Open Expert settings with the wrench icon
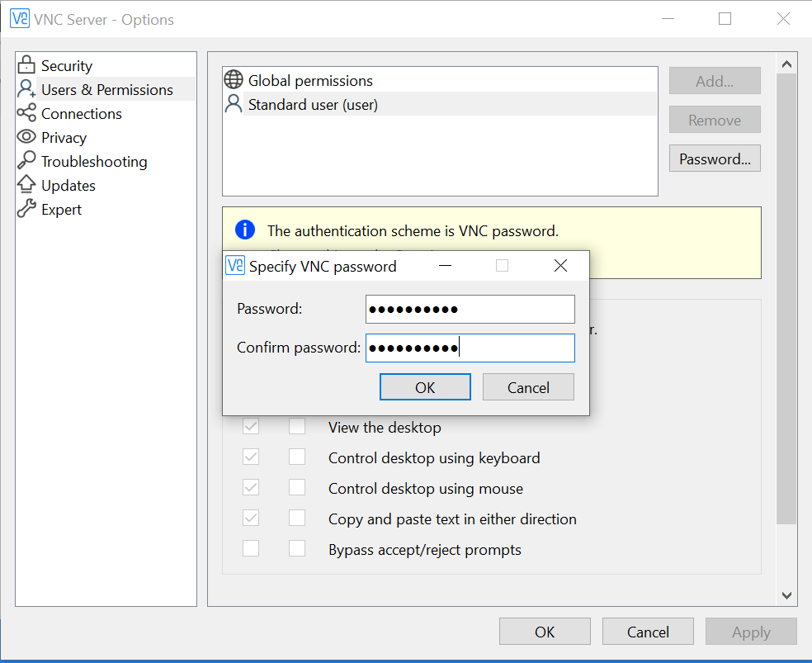 click(x=106, y=209)
